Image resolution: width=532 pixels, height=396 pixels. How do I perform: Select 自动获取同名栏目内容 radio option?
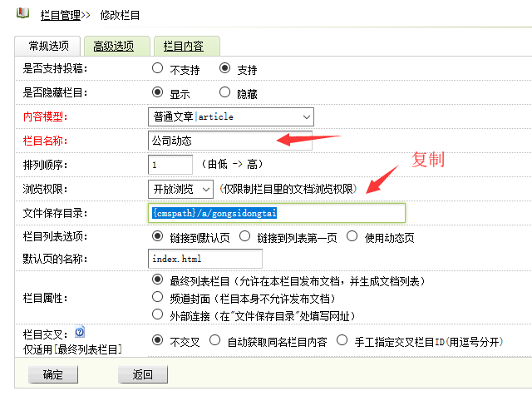215,340
